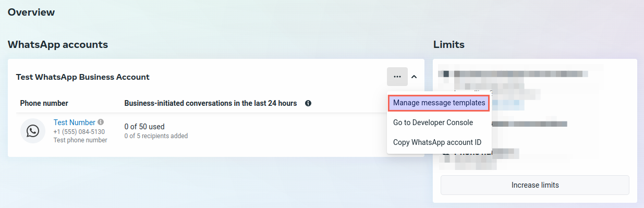Click the 0 of 50 used text

(x=144, y=126)
